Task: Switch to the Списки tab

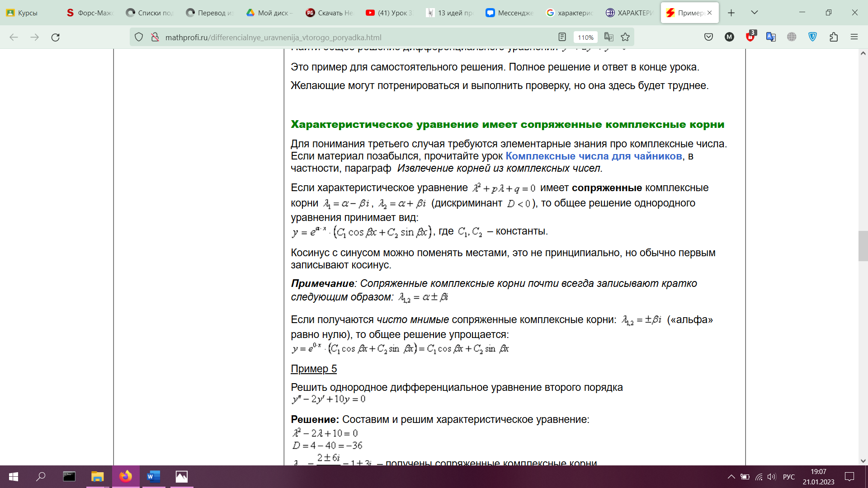Action: pyautogui.click(x=150, y=13)
